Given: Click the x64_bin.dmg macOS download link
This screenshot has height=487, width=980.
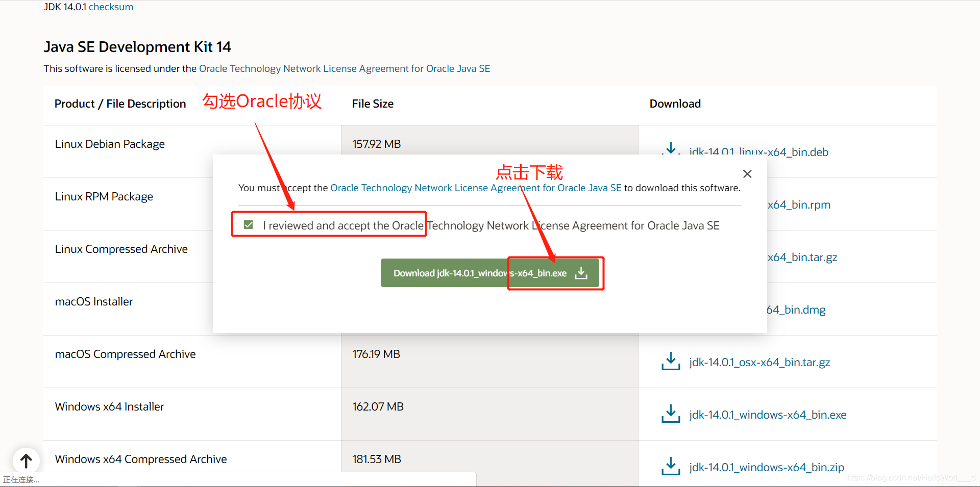Looking at the screenshot, I should click(x=796, y=310).
